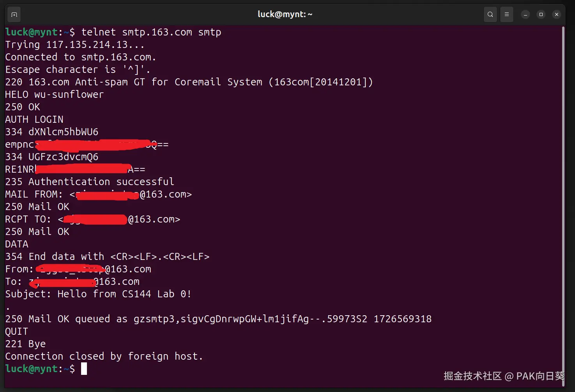Click the telnet smtp.163.com smtp command
The width and height of the screenshot is (575, 392).
pos(151,32)
